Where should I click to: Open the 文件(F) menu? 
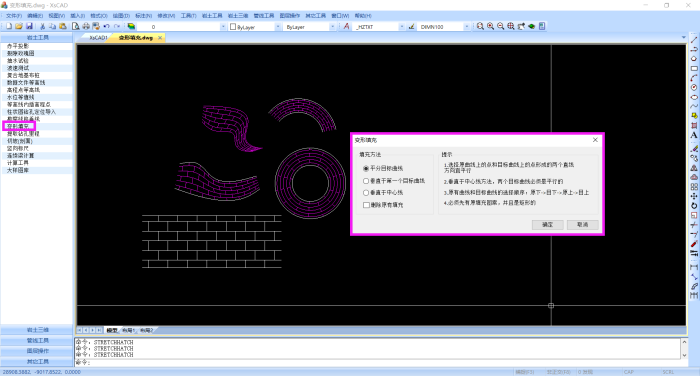[x=14, y=16]
